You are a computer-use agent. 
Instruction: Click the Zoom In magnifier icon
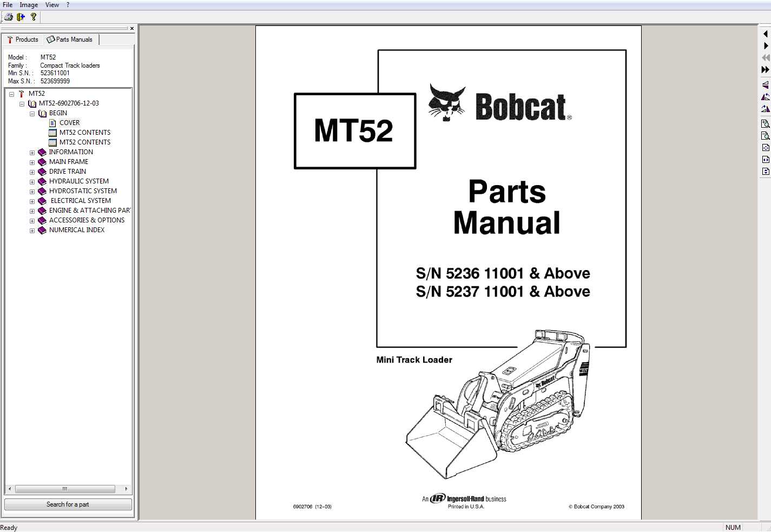765,124
